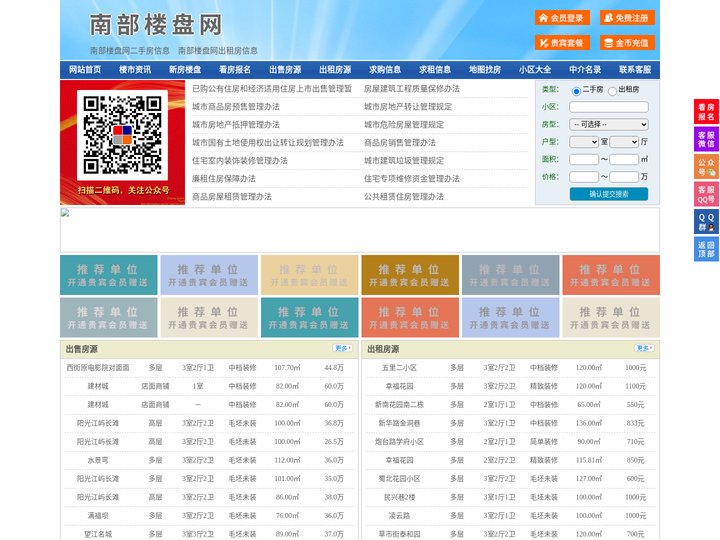Expand the 室 room count dropdown

click(x=584, y=142)
